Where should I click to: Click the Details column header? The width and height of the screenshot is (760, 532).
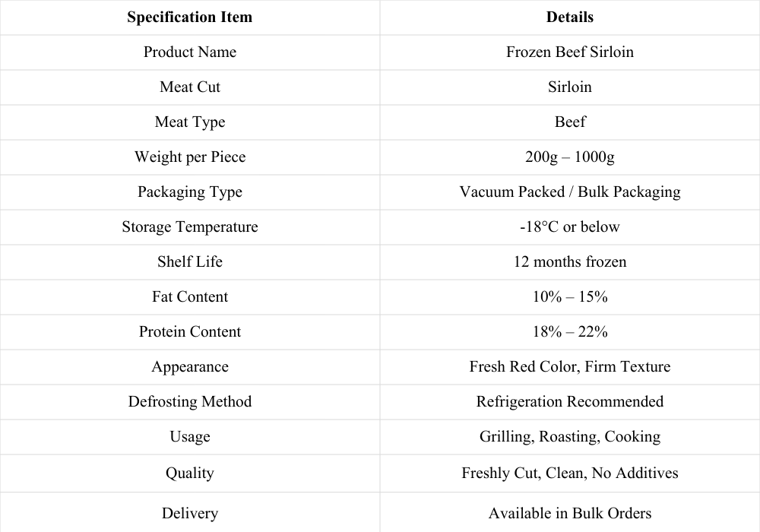pyautogui.click(x=569, y=17)
